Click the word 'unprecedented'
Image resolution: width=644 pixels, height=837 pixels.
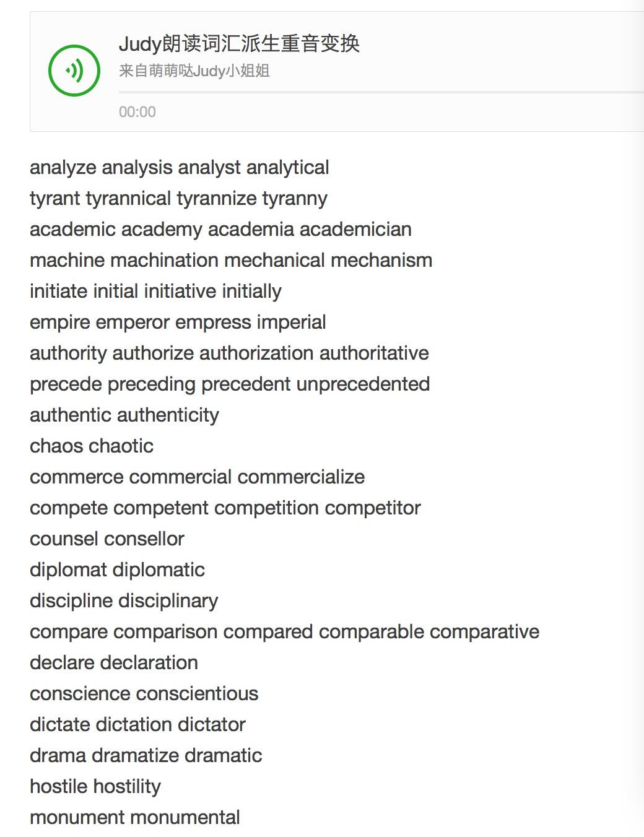363,384
